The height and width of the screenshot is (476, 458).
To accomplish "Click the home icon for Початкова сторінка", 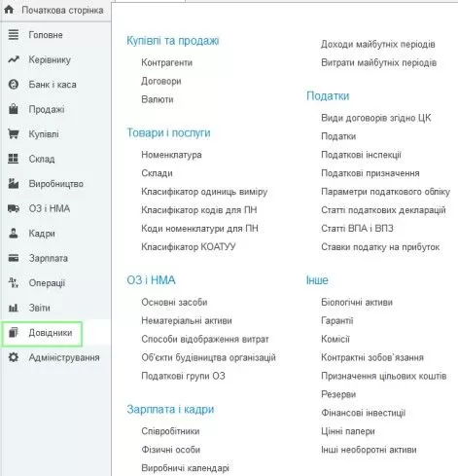I will 9,10.
